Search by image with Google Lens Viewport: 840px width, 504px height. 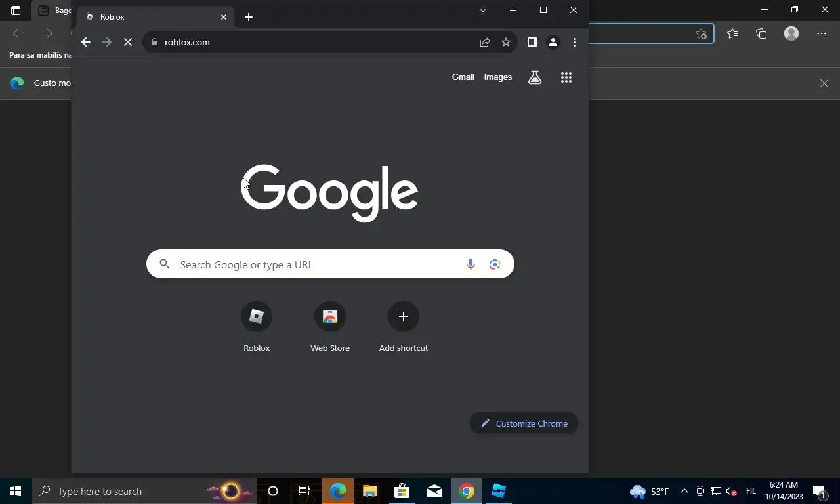pyautogui.click(x=495, y=264)
